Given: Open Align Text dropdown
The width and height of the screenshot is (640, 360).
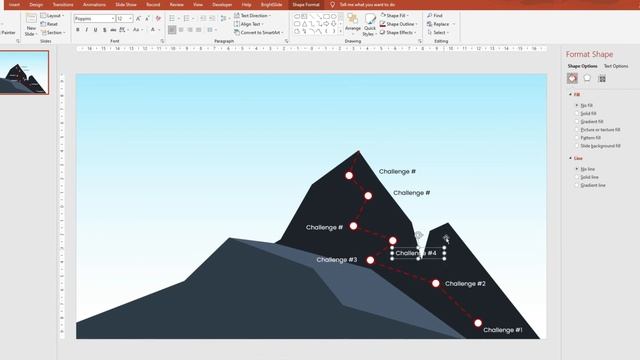Looking at the screenshot, I should 249,24.
